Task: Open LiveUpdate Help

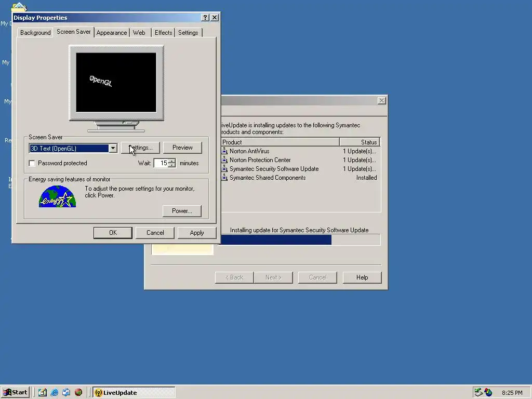Action: [362, 277]
